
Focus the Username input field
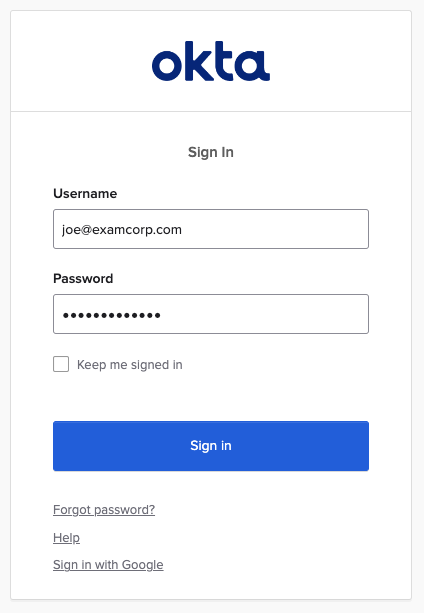point(211,229)
